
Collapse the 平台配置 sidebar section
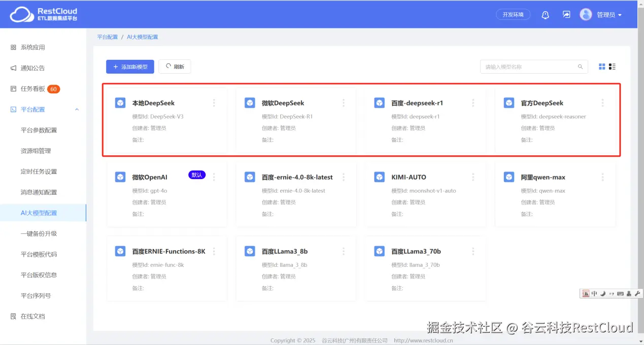77,109
